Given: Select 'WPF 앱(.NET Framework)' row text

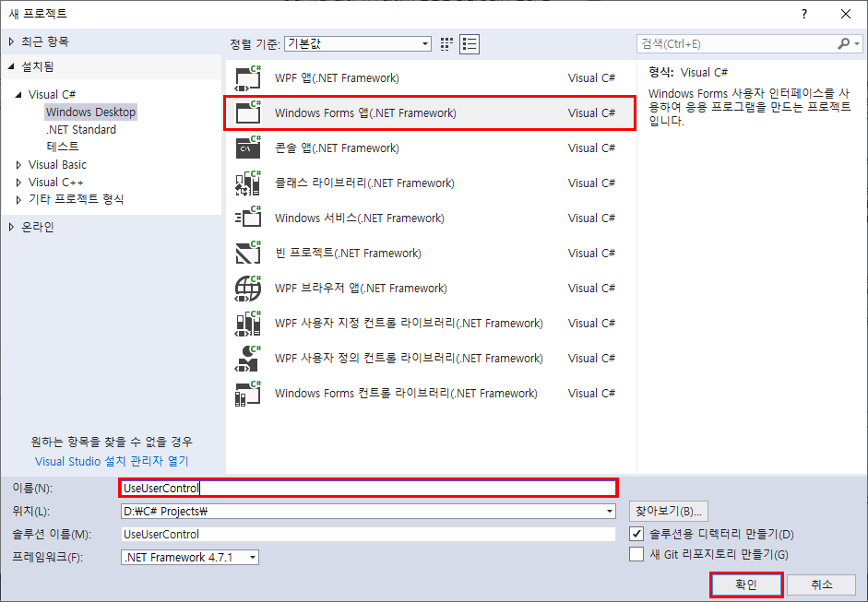Looking at the screenshot, I should pyautogui.click(x=337, y=78).
